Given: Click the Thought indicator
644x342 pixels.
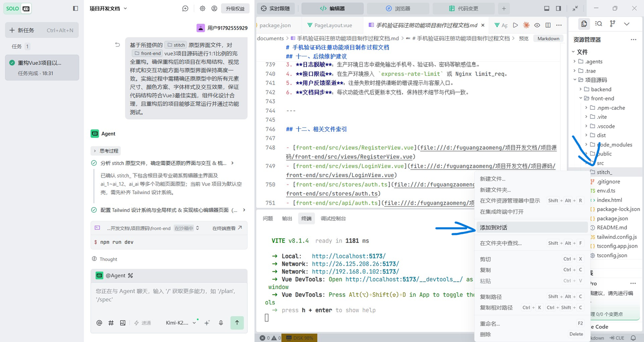Looking at the screenshot, I should [x=105, y=259].
